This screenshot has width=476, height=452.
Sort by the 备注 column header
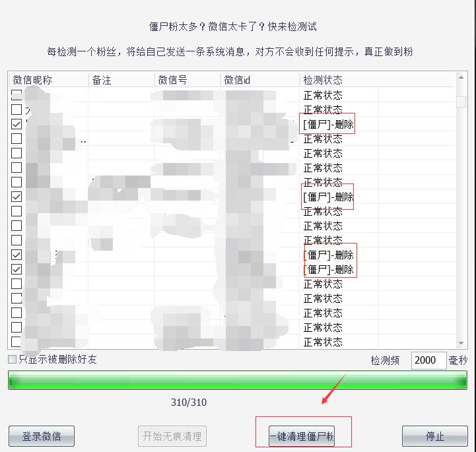coord(121,80)
